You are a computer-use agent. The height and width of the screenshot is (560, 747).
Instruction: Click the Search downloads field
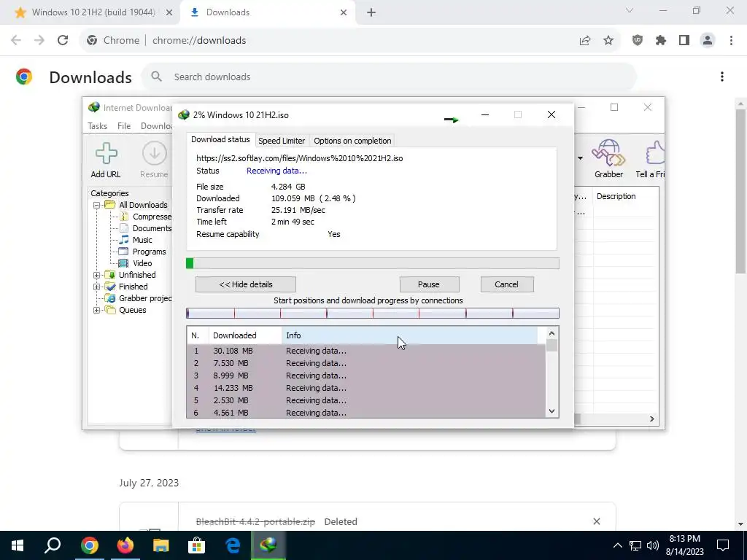389,77
